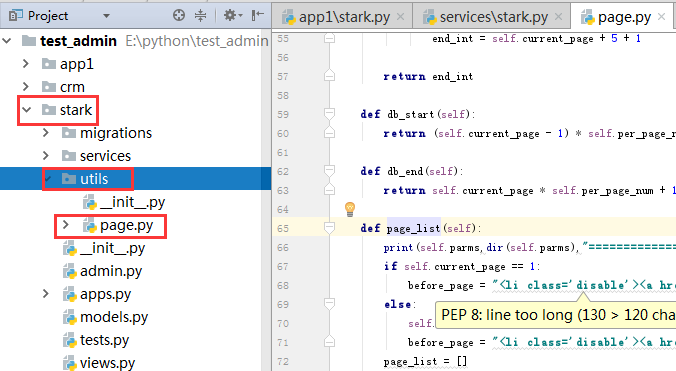Fold the db_end method at line 62
Viewport: 676px width, 371px height.
(x=329, y=171)
